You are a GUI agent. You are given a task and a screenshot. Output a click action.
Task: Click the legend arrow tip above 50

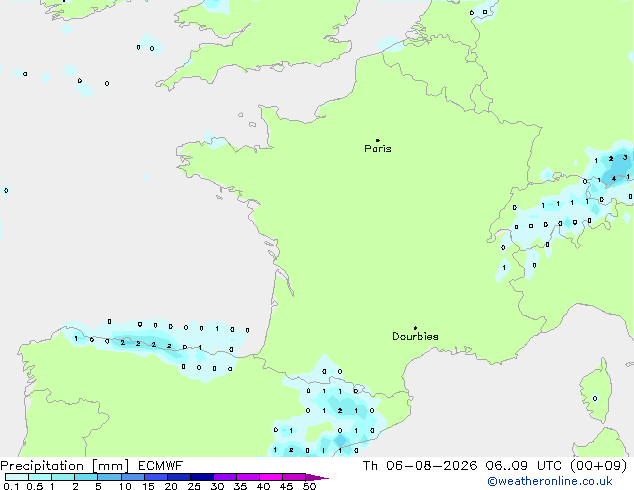(317, 477)
